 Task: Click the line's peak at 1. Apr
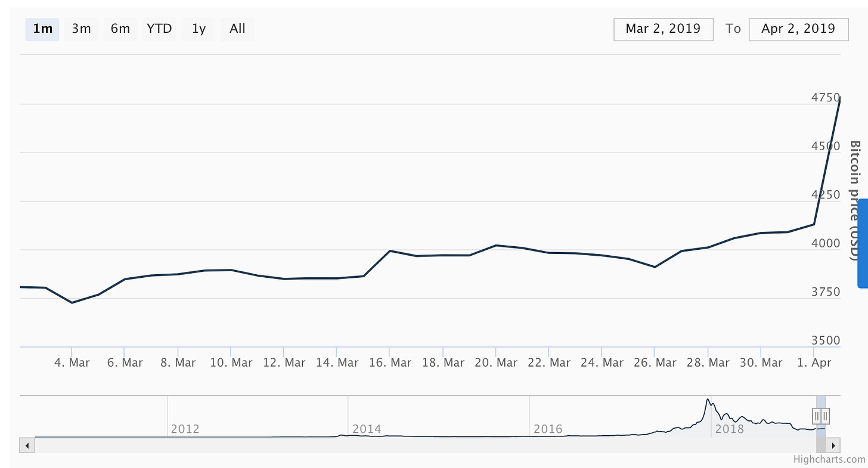(x=839, y=98)
